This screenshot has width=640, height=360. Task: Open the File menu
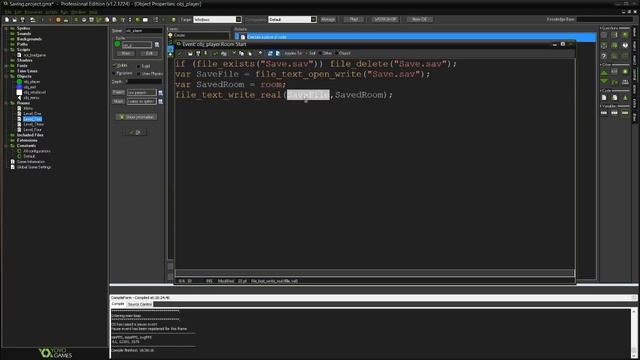coord(8,12)
